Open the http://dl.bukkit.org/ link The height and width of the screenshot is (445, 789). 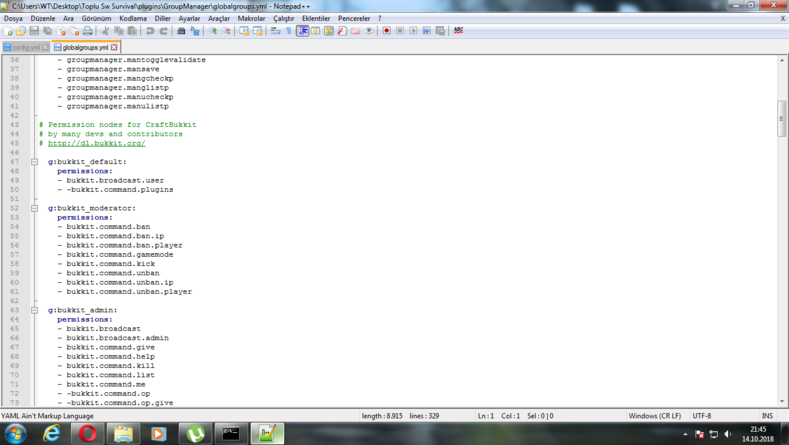coord(97,143)
